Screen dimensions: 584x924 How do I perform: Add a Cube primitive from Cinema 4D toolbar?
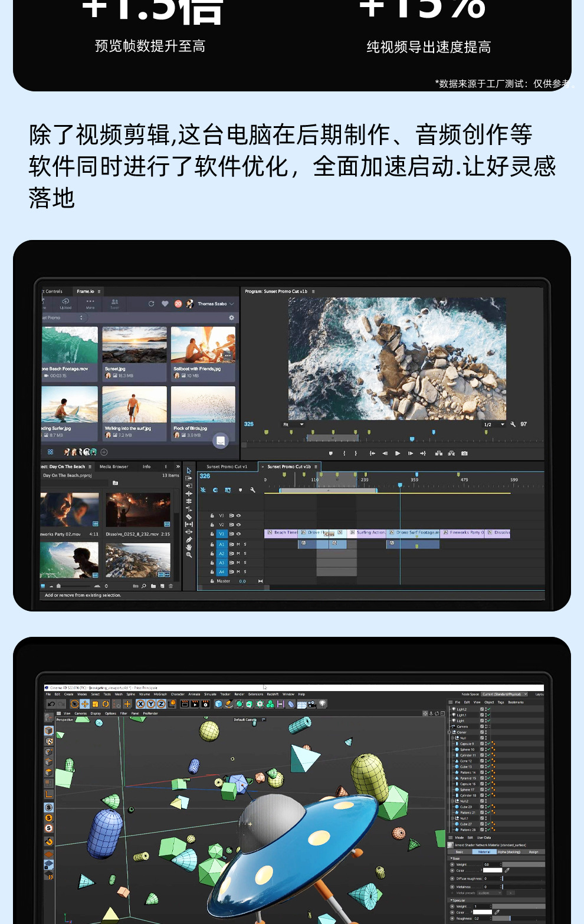(x=218, y=704)
